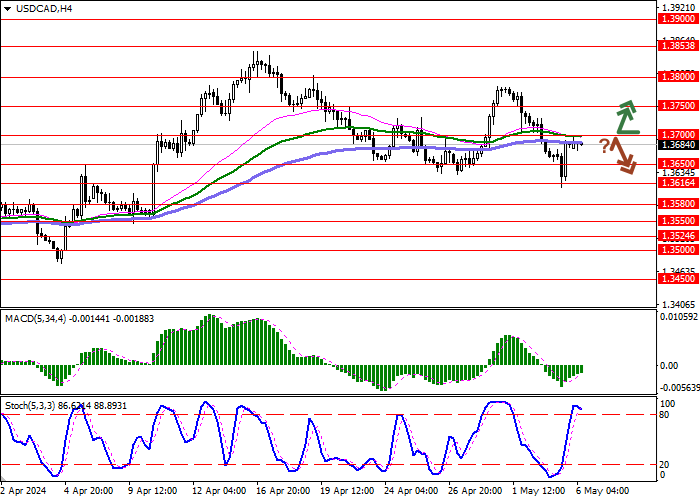This screenshot has height=500, width=700.
Task: Click the MACD scale value 0.010592
Action: [680, 317]
